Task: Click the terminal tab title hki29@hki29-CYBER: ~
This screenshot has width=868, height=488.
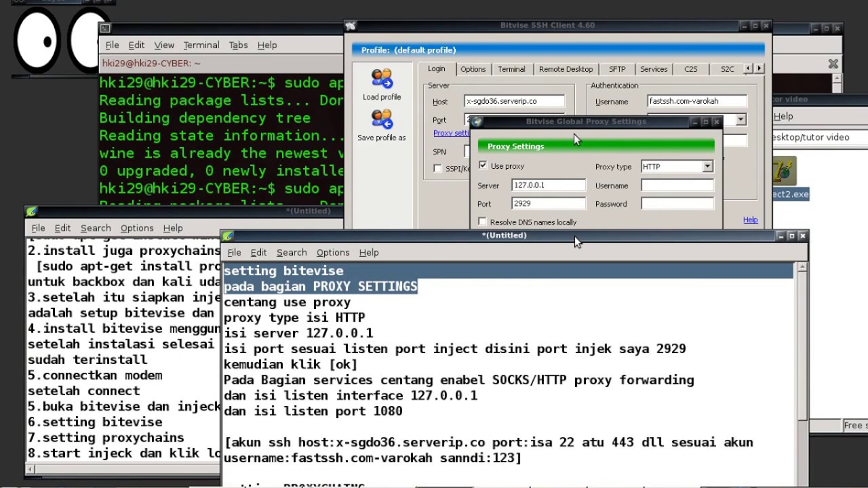Action: [x=151, y=63]
